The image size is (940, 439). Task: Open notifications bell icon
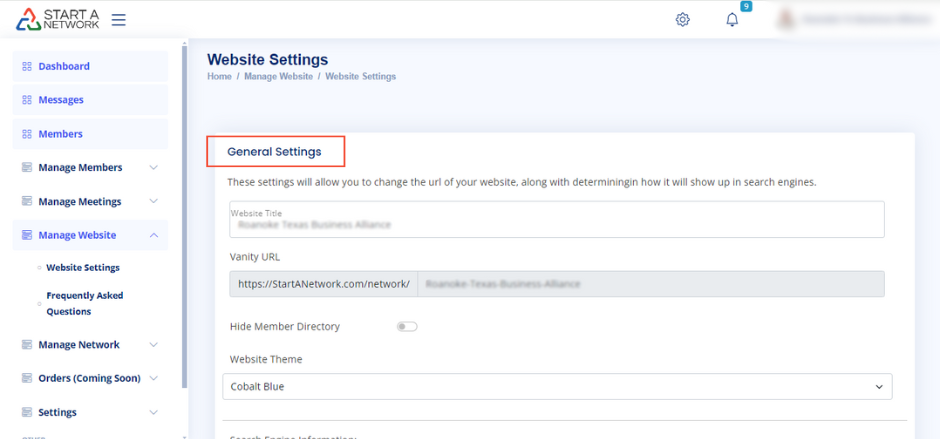tap(732, 19)
